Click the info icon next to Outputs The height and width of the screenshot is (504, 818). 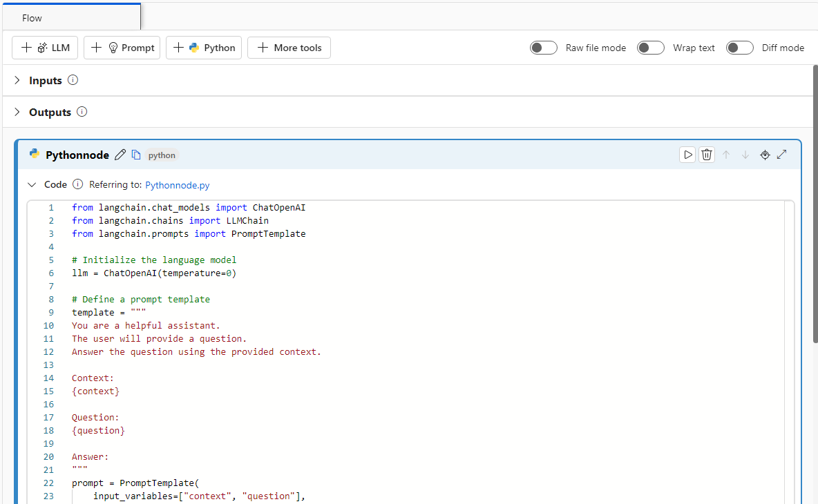coord(82,112)
